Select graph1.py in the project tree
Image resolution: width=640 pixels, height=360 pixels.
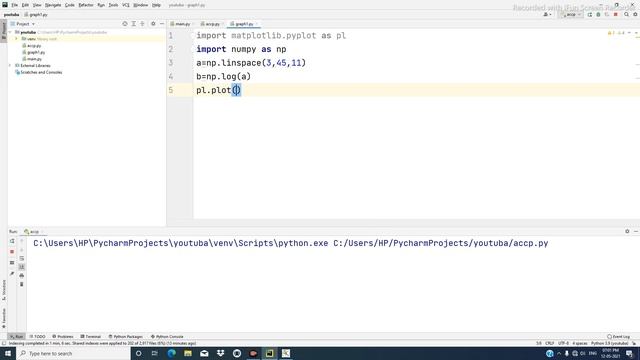pyautogui.click(x=33, y=52)
